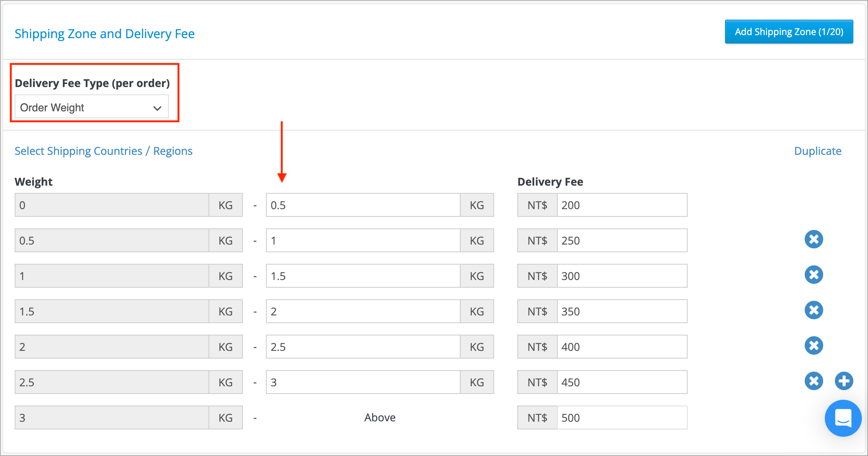
Task: Focus the NT$400 delivery fee input
Action: (x=622, y=347)
